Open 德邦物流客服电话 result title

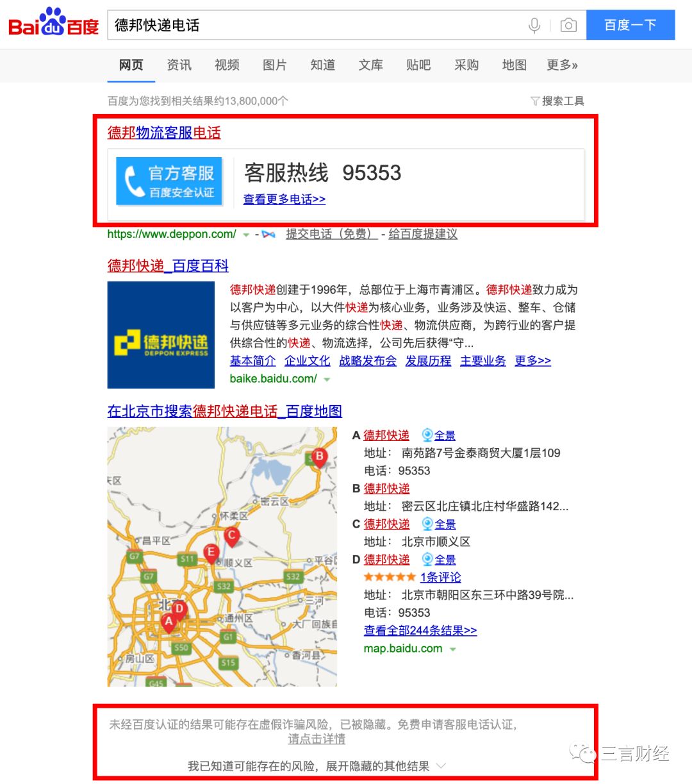click(164, 133)
